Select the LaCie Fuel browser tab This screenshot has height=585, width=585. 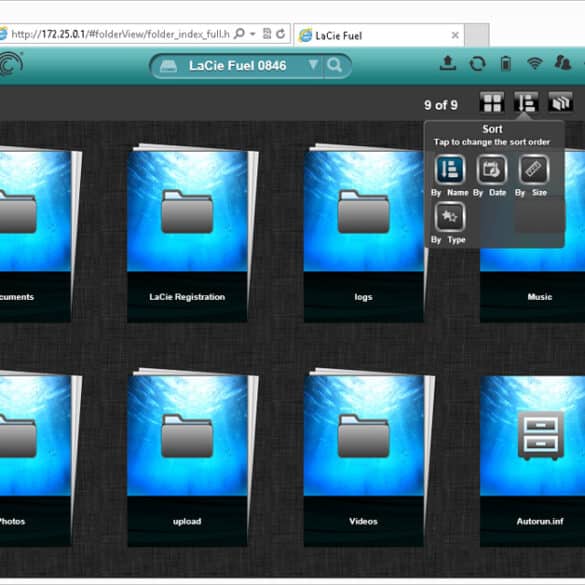(379, 35)
